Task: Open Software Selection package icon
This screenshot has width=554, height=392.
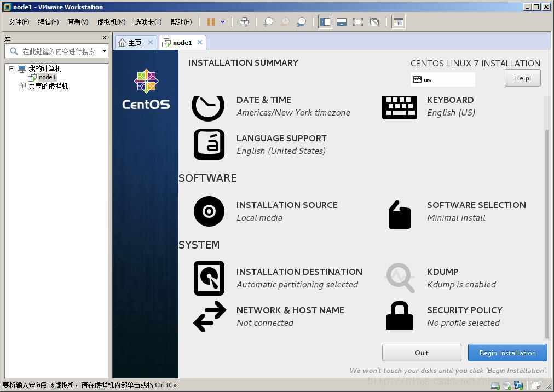Action: coord(400,215)
